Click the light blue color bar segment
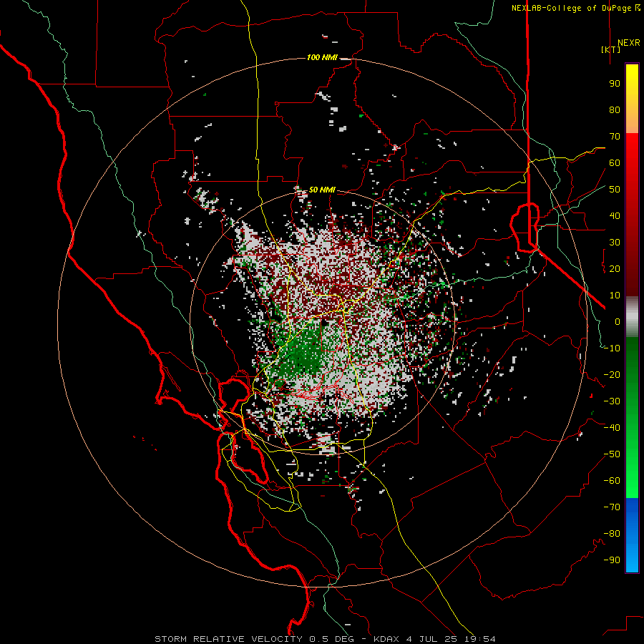Screen dimensions: 644x644 tap(632, 555)
